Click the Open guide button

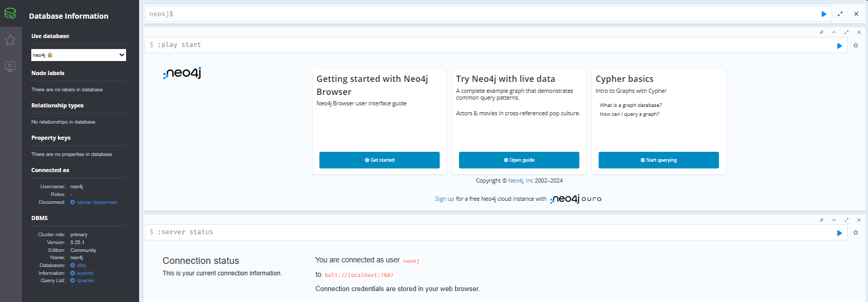pyautogui.click(x=519, y=160)
